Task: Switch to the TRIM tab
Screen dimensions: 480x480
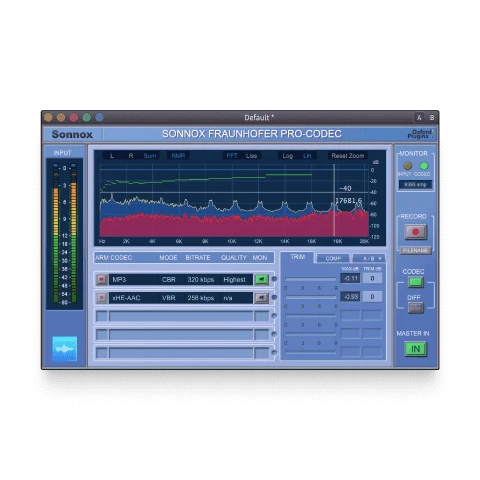Action: point(297,257)
